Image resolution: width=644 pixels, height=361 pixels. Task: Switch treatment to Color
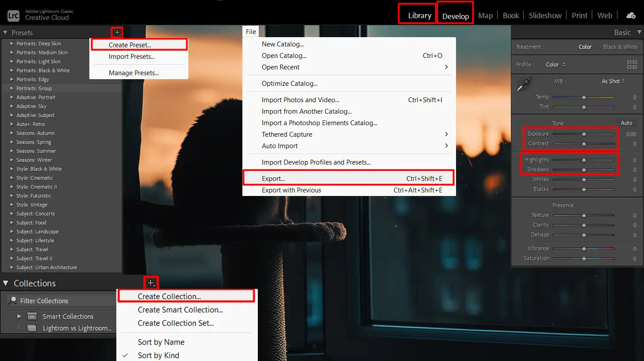point(585,47)
